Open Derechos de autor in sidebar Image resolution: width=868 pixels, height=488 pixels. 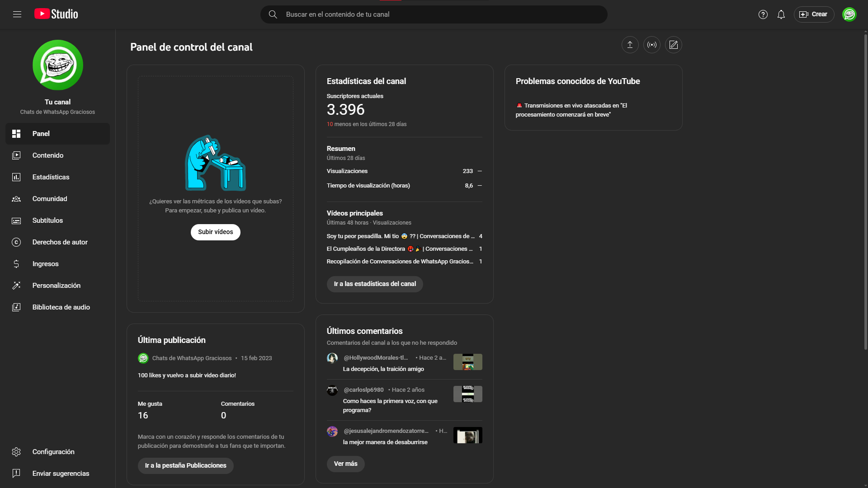coord(57,242)
